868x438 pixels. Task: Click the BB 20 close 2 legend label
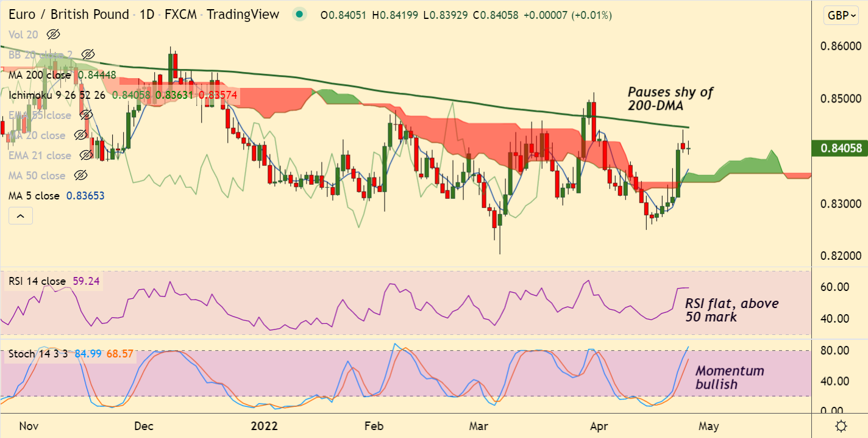tap(41, 54)
